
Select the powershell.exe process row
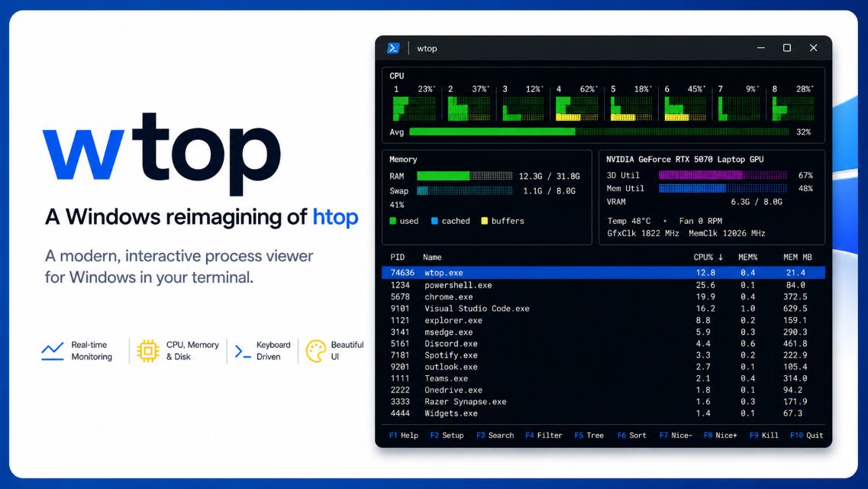coord(603,285)
